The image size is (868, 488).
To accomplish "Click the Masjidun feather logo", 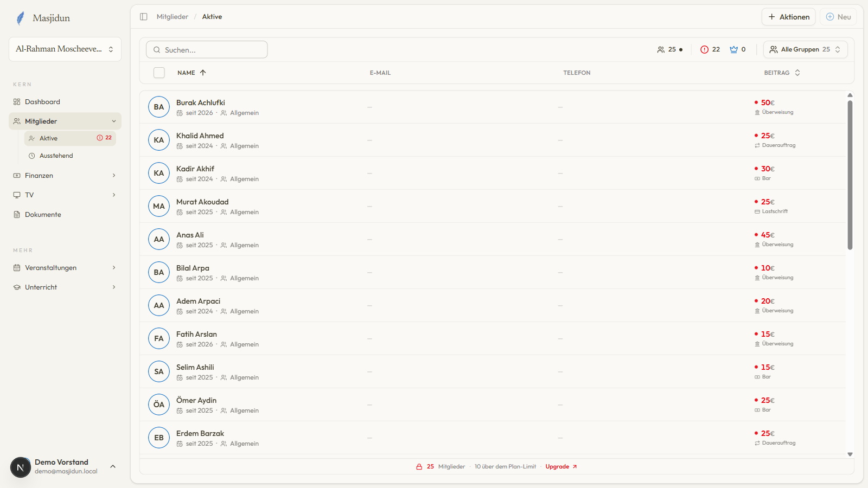I will (x=21, y=18).
